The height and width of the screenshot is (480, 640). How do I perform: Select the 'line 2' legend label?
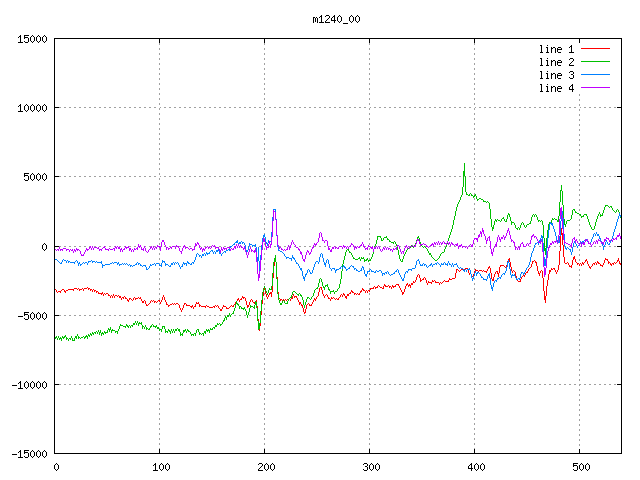tap(556, 62)
